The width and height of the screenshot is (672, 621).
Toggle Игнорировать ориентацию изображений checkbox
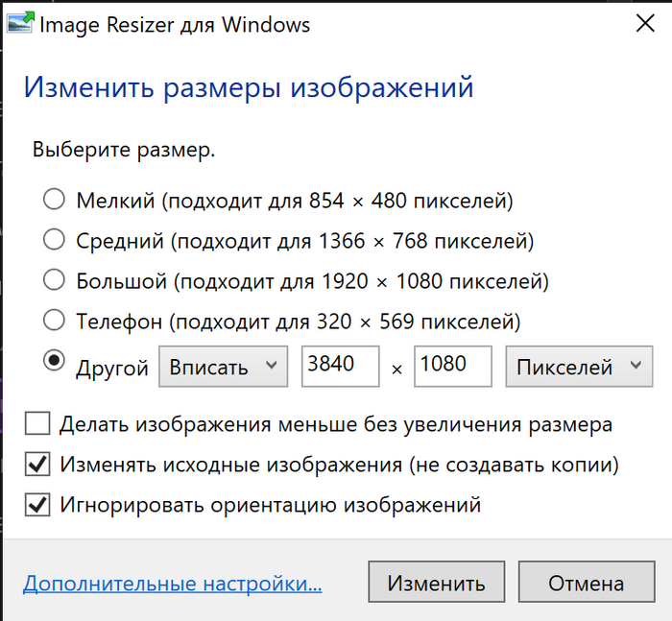point(38,505)
